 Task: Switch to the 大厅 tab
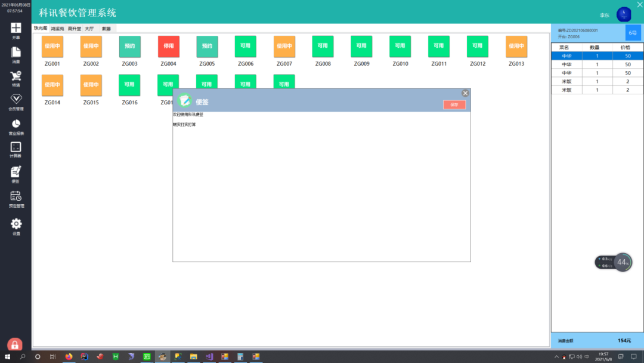[89, 29]
